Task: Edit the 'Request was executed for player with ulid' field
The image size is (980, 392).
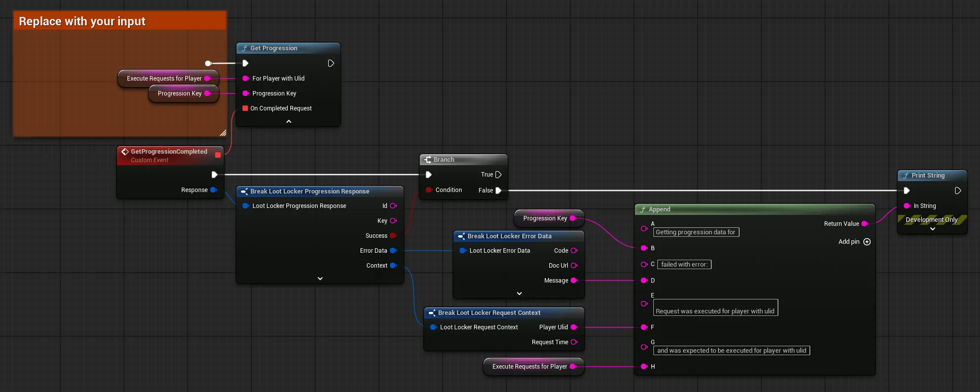Action: [x=716, y=307]
